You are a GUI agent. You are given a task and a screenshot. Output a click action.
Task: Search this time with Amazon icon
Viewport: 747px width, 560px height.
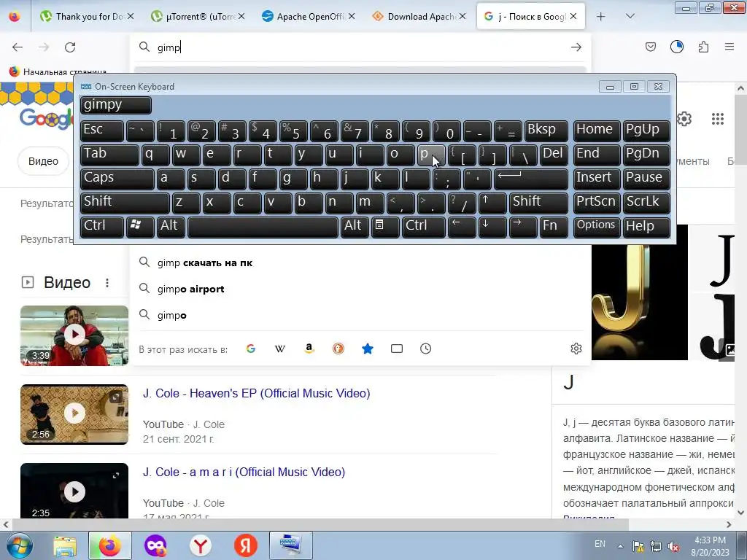tap(309, 349)
